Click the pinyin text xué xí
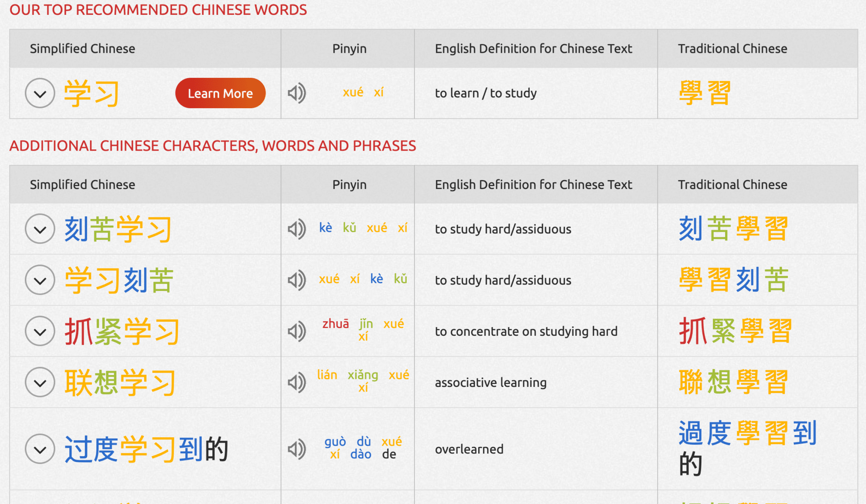This screenshot has width=866, height=504. (x=362, y=92)
